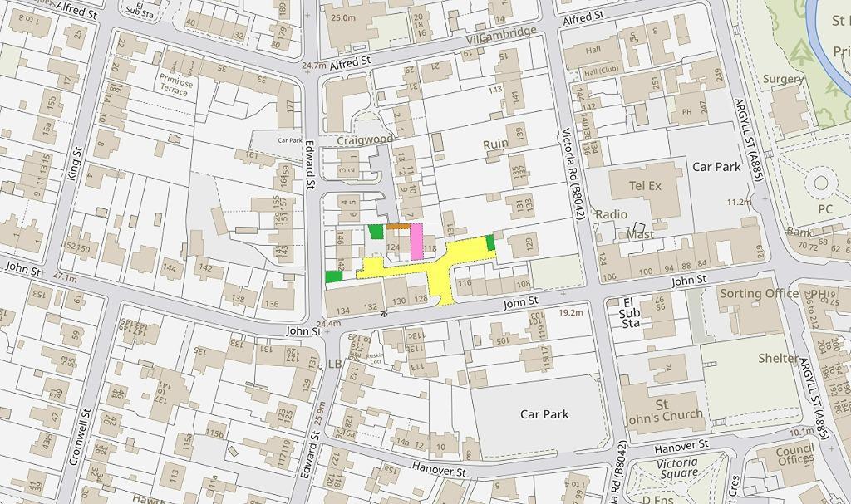Click the Surgery building label
Image resolution: width=851 pixels, height=504 pixels.
783,79
